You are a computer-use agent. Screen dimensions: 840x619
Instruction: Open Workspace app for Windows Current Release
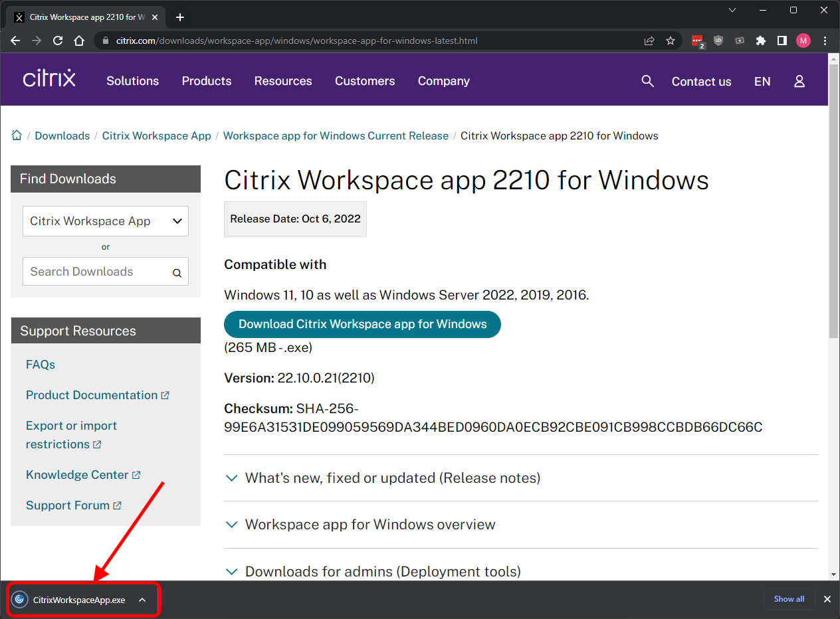tap(336, 135)
